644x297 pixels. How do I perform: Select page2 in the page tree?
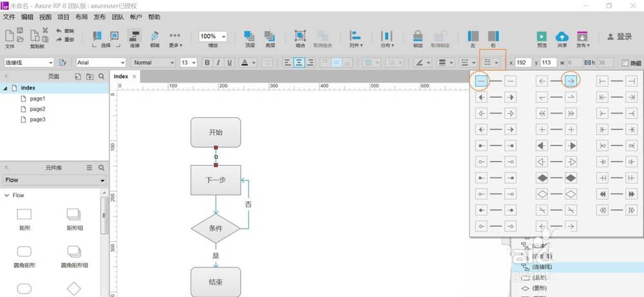coord(37,109)
